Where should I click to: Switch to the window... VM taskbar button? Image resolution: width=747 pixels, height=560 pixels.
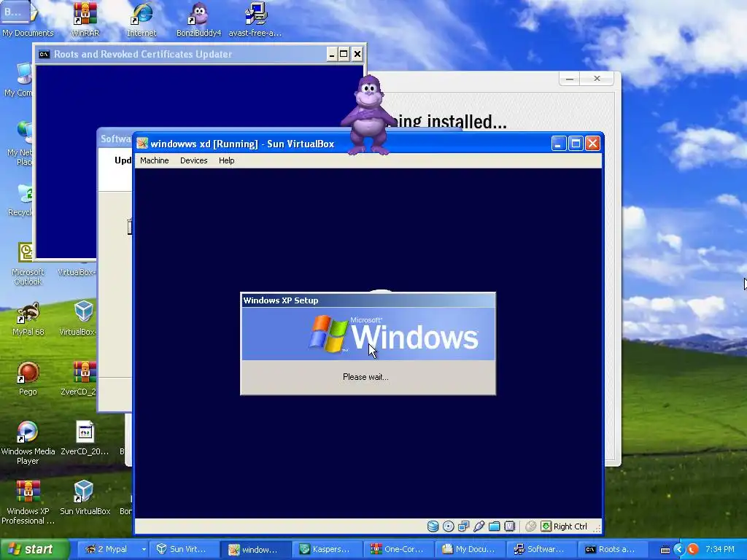coord(255,550)
